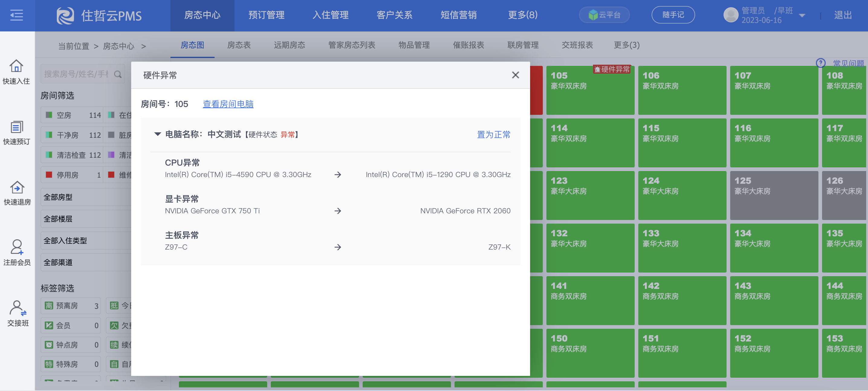This screenshot has width=868, height=391.
Task: Click the 住哲云PMS logo icon
Action: coord(65,15)
